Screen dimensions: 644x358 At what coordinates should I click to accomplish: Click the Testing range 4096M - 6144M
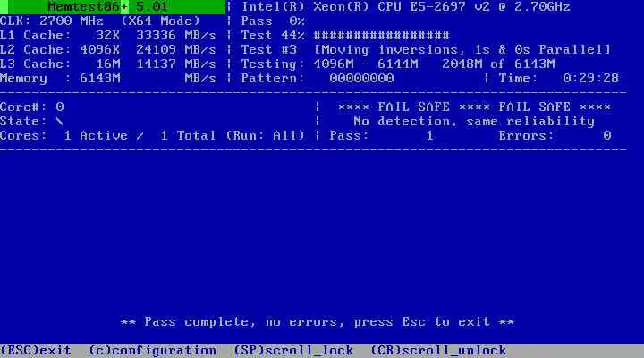tap(366, 64)
